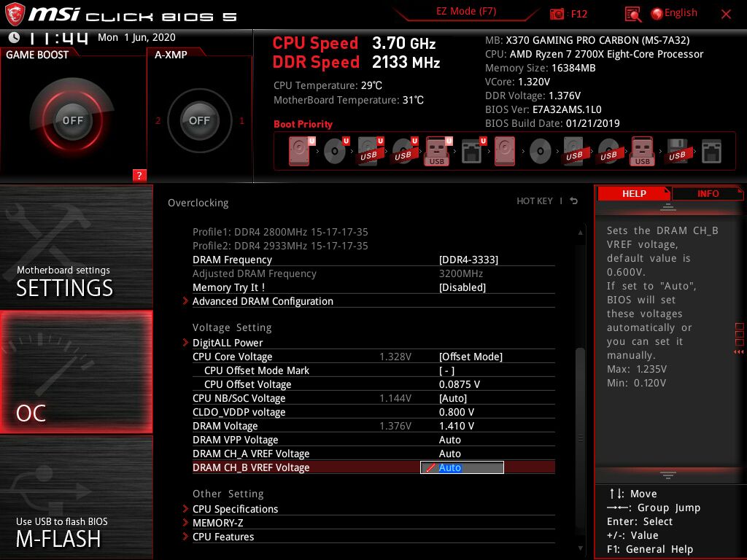Click the date Mon 1 Jun, 2020

click(x=136, y=38)
